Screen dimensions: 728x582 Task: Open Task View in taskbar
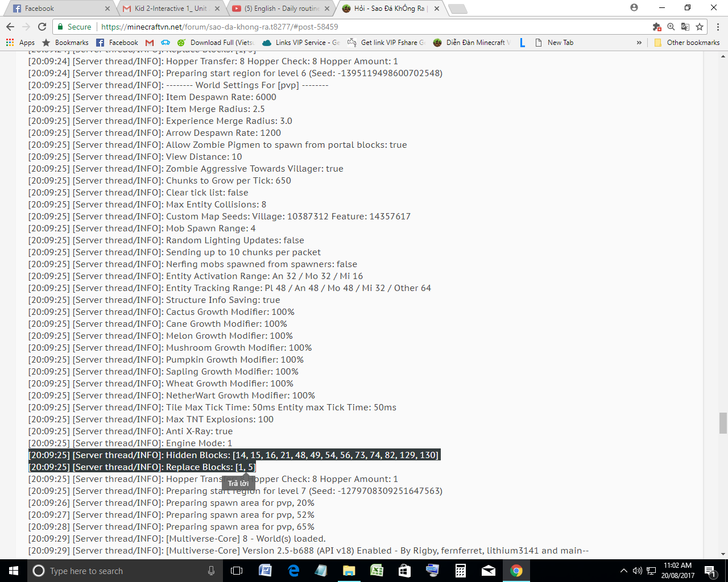(237, 571)
